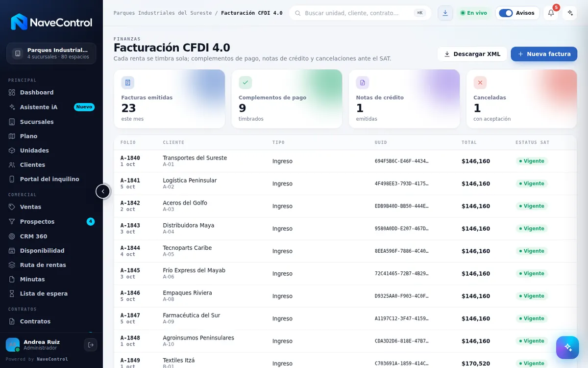The height and width of the screenshot is (368, 588).
Task: Click the Lista de espera hourglass icon
Action: (x=12, y=293)
